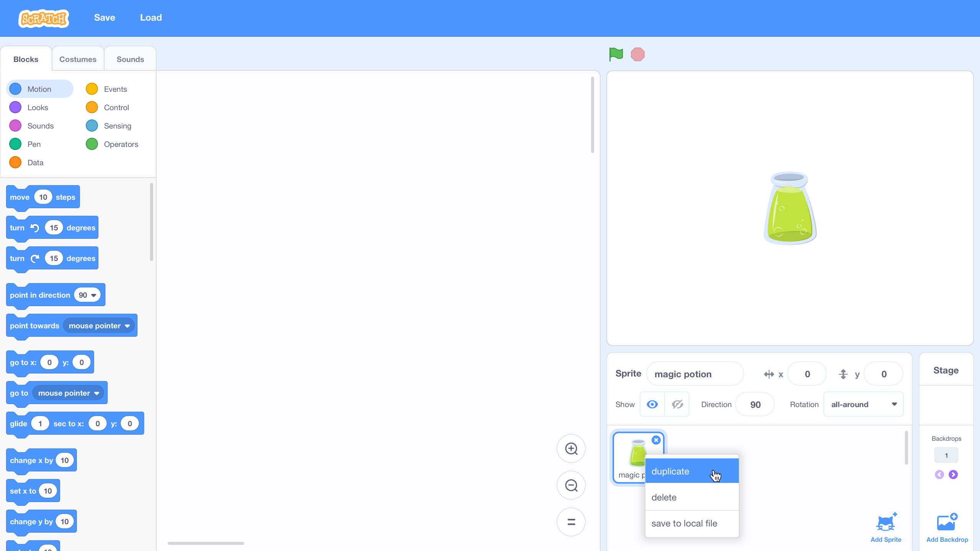Screen dimensions: 980x551
Task: Click the Load button
Action: pyautogui.click(x=151, y=18)
